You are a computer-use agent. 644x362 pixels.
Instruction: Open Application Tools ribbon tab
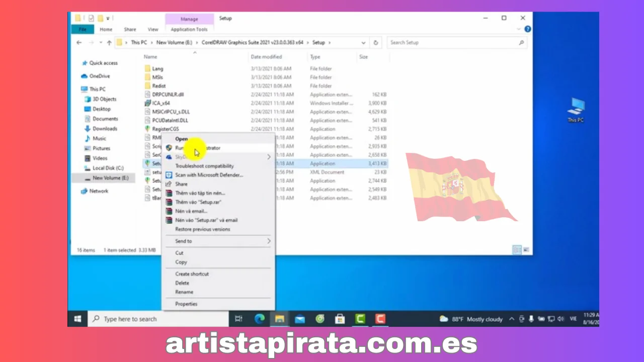coord(189,29)
